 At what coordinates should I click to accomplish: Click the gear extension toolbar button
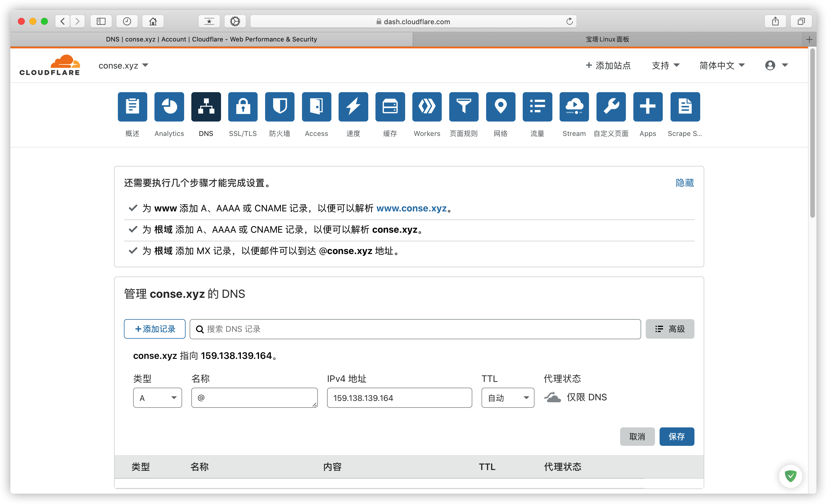235,22
